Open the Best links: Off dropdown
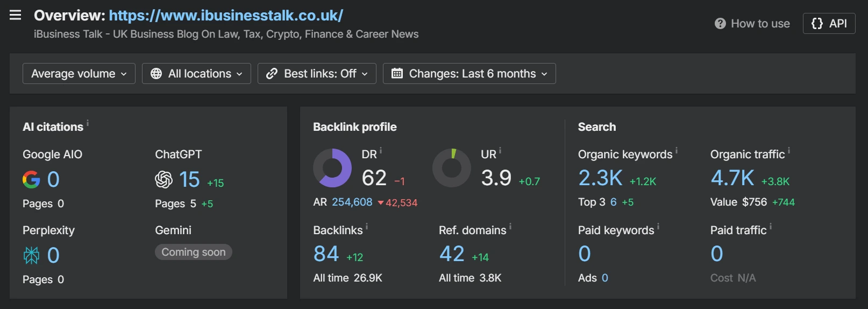 point(317,74)
